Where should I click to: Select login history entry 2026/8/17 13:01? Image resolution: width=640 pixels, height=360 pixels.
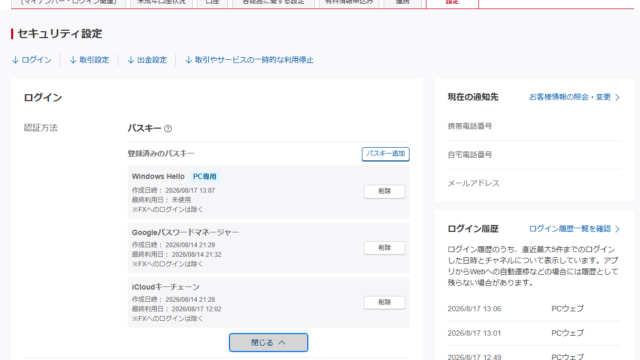pyautogui.click(x=534, y=333)
